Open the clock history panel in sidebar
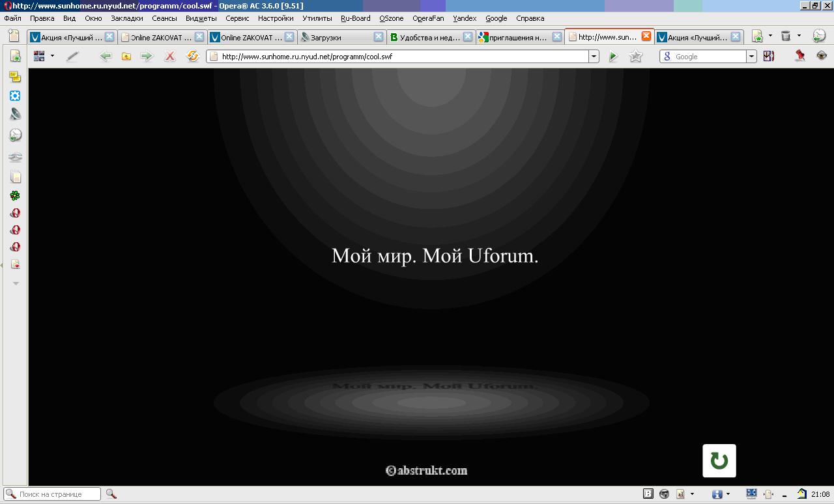This screenshot has height=504, width=834. [15, 135]
